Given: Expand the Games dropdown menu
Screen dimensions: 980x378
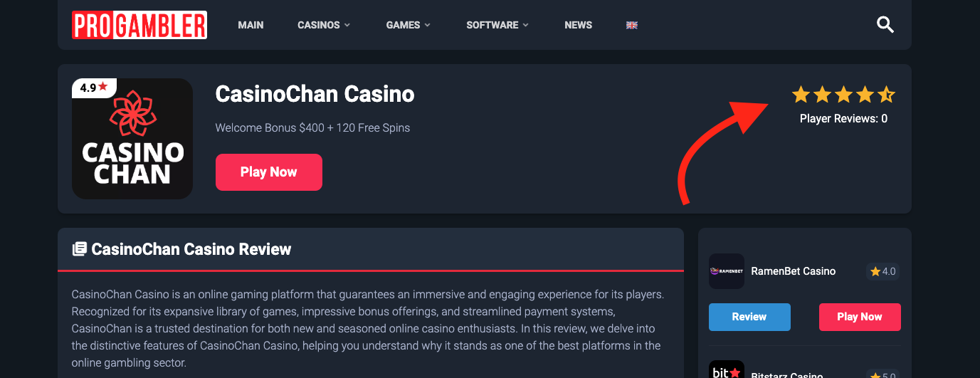Looking at the screenshot, I should 408,25.
